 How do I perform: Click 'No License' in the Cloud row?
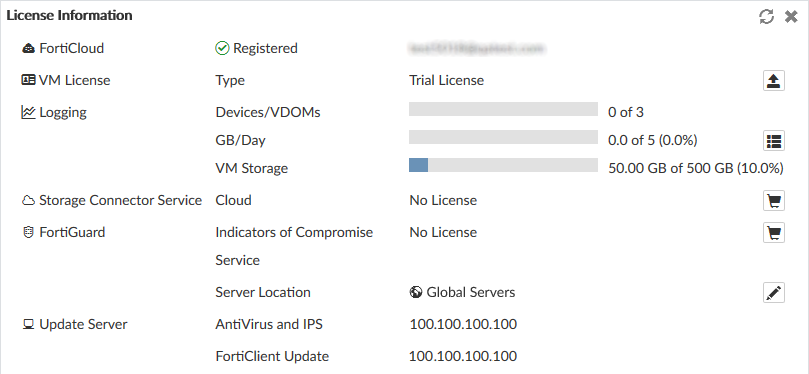point(443,200)
